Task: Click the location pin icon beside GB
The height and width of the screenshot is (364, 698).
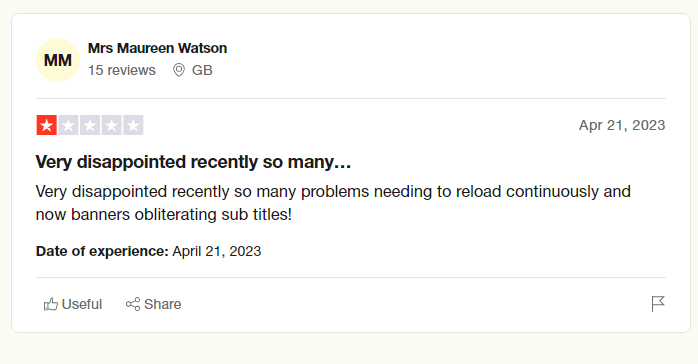Action: [179, 70]
